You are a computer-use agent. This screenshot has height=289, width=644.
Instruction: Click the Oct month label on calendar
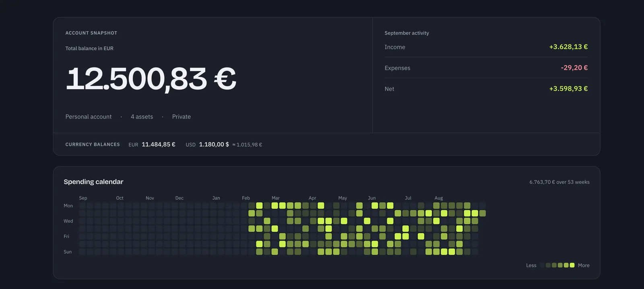point(120,198)
